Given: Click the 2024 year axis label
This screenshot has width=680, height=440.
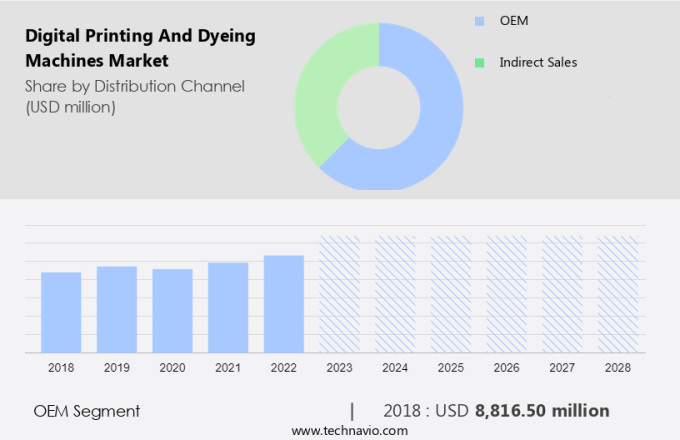Looking at the screenshot, I should (x=395, y=368).
